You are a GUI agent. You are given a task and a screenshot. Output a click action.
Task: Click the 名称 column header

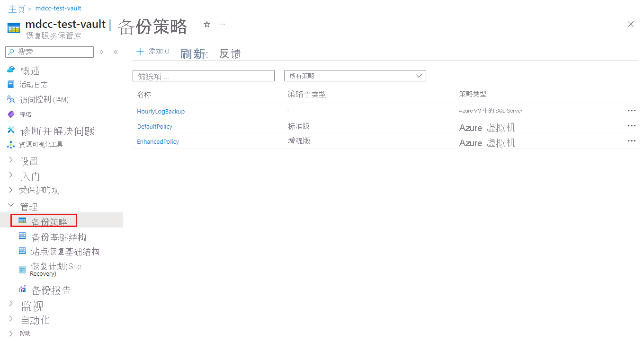144,94
